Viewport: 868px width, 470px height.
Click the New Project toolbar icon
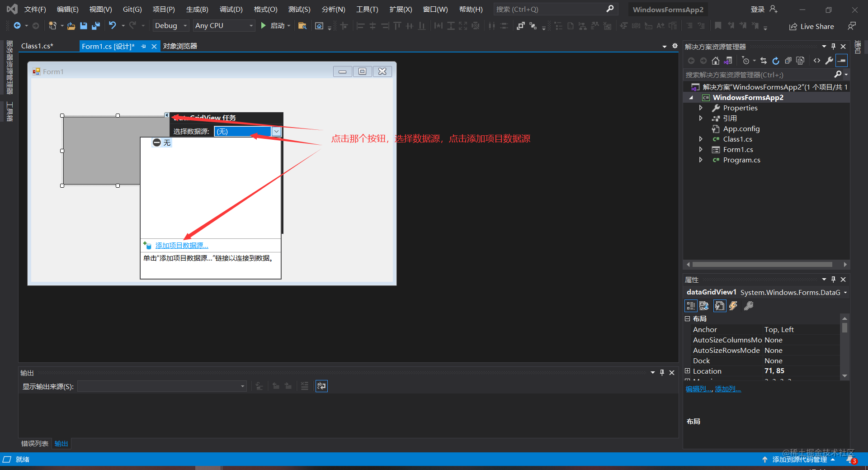coord(52,26)
